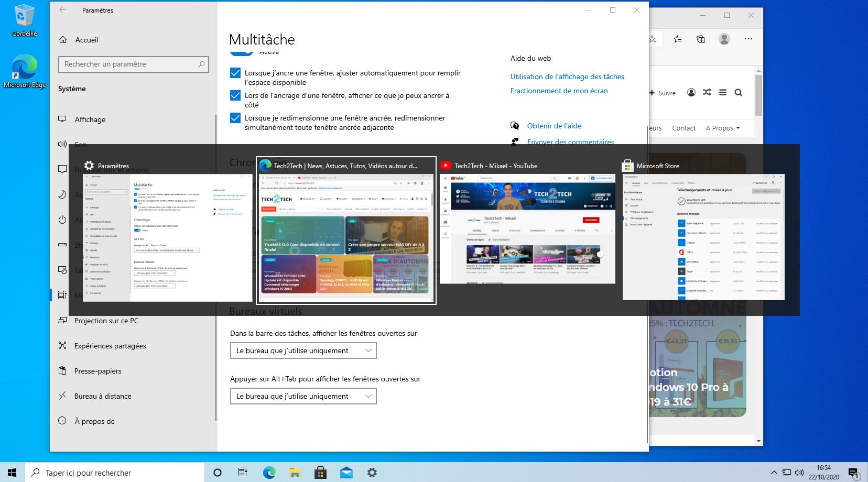Open Task View from the taskbar

pyautogui.click(x=243, y=473)
